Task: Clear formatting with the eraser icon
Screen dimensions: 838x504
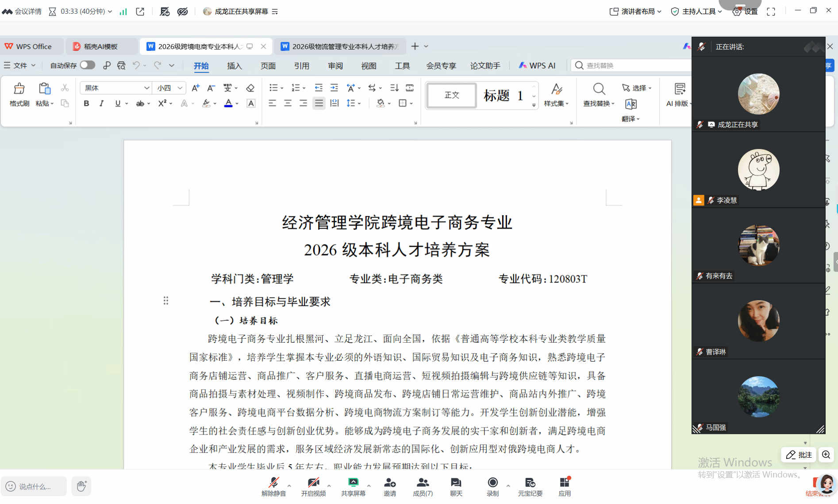Action: tap(250, 88)
